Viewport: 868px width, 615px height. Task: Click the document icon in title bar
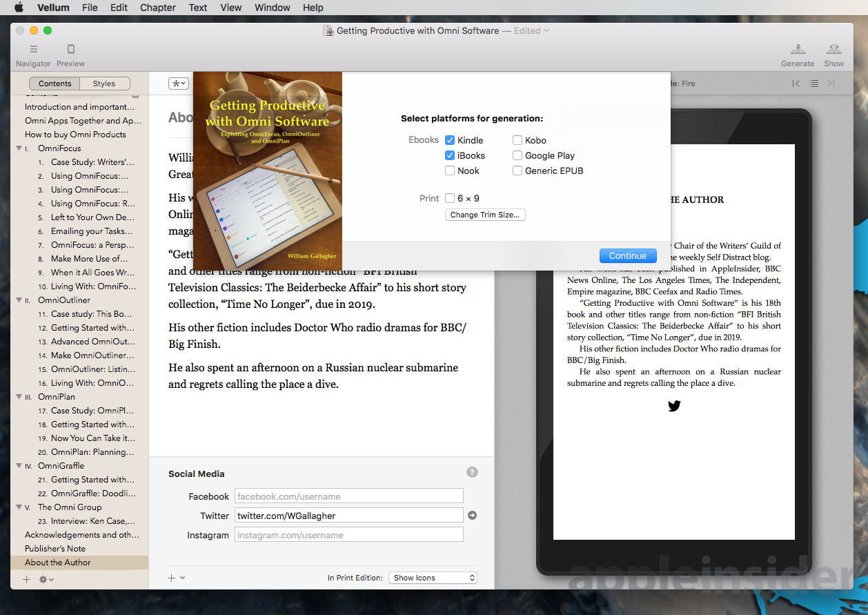coord(328,30)
